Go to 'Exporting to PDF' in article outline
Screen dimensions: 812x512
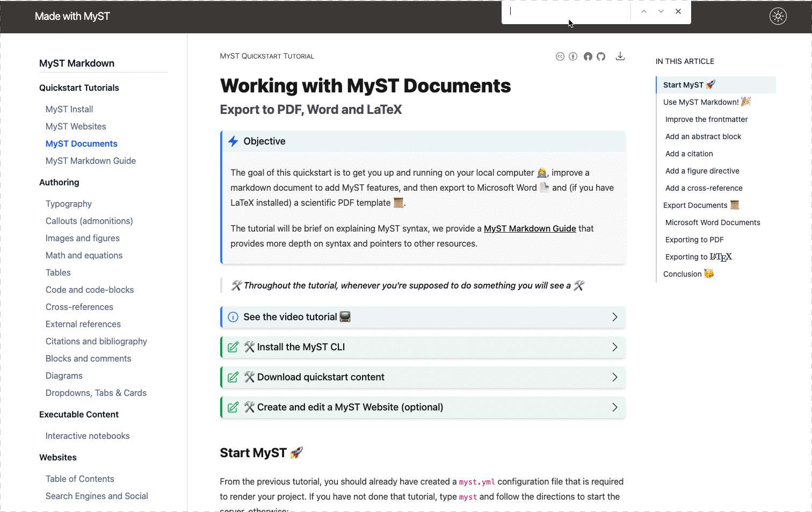pos(694,239)
